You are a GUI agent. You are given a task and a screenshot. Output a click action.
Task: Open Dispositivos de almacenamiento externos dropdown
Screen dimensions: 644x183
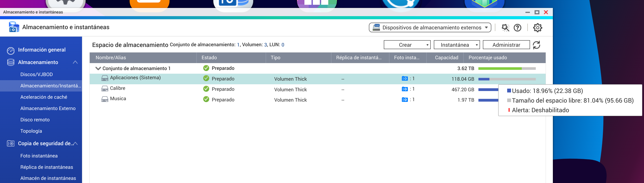tap(430, 27)
